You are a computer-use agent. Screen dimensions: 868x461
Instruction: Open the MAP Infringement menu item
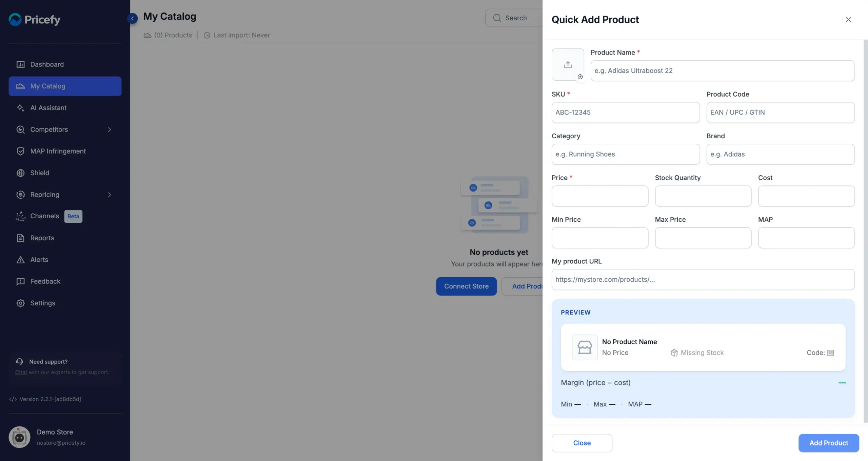(65, 151)
